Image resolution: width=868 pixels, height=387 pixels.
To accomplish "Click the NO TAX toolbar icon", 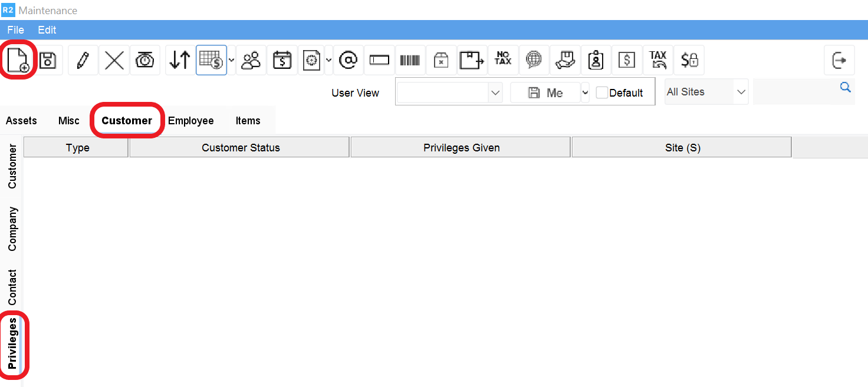I will (503, 60).
